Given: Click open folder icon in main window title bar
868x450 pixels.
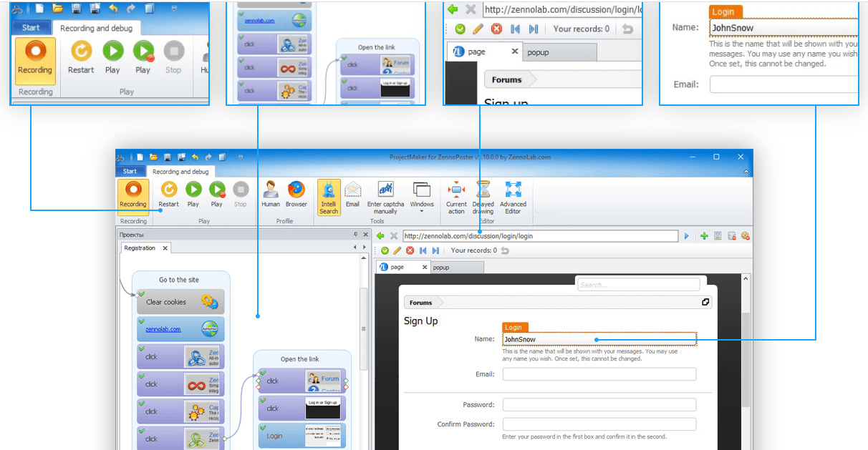Looking at the screenshot, I should point(153,157).
